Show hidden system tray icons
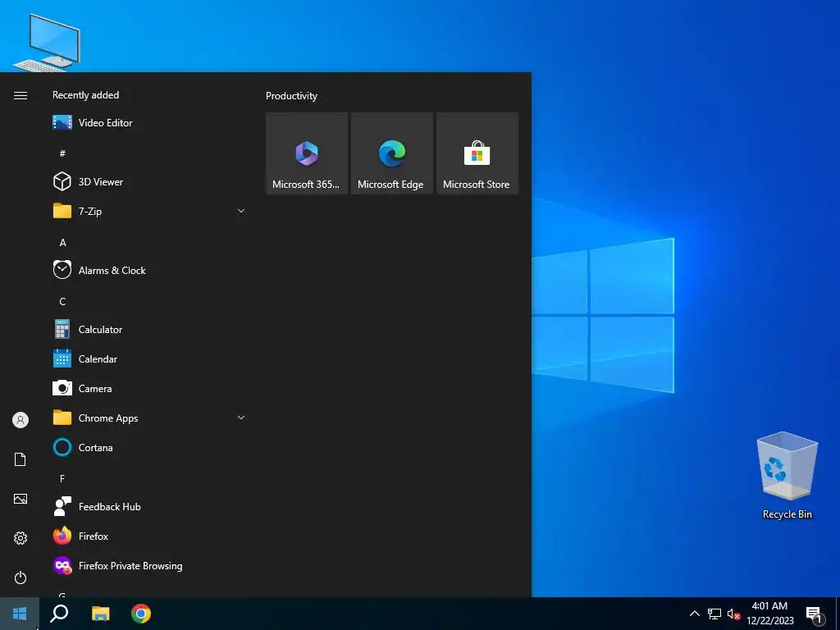Screen dimensions: 840x630 point(694,614)
